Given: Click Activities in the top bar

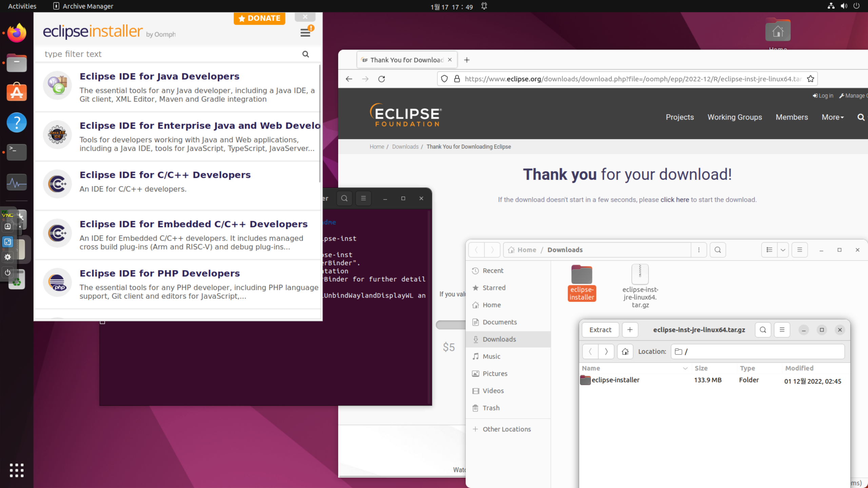Looking at the screenshot, I should (x=22, y=6).
